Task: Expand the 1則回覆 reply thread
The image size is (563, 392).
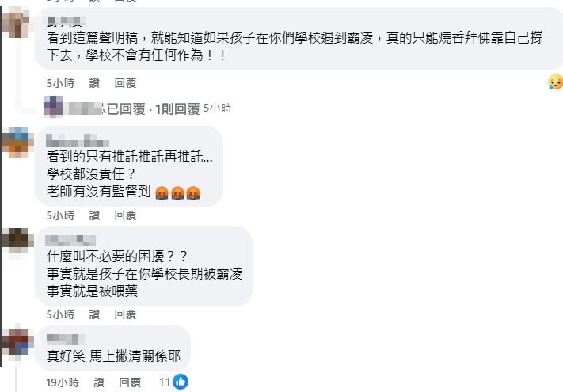Action: (x=177, y=108)
